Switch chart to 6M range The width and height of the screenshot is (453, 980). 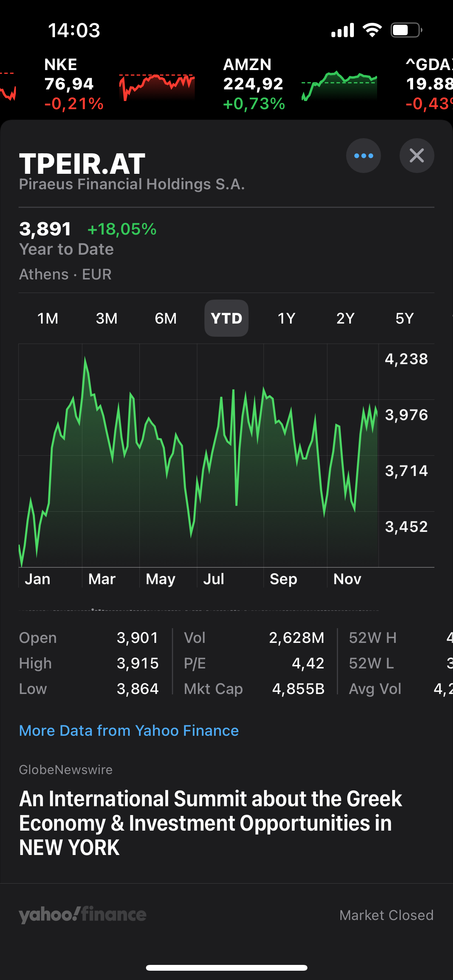166,319
